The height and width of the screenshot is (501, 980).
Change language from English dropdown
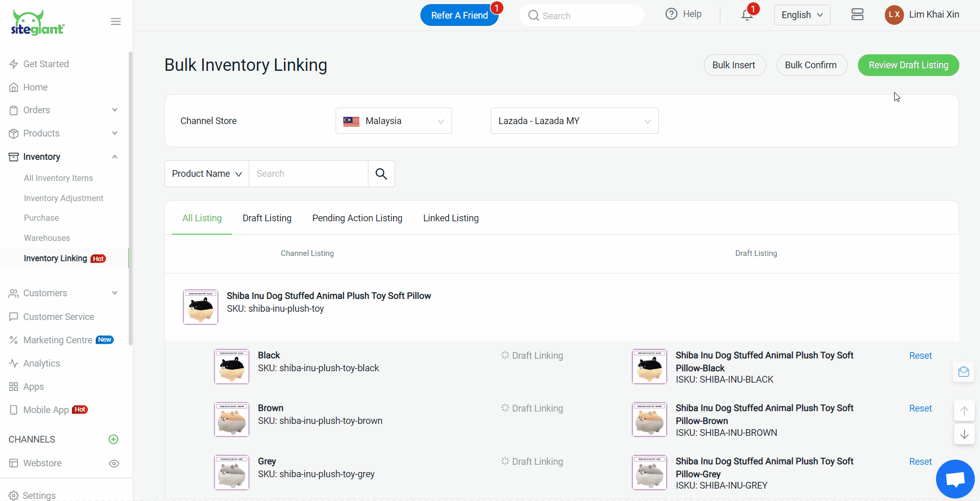tap(802, 15)
